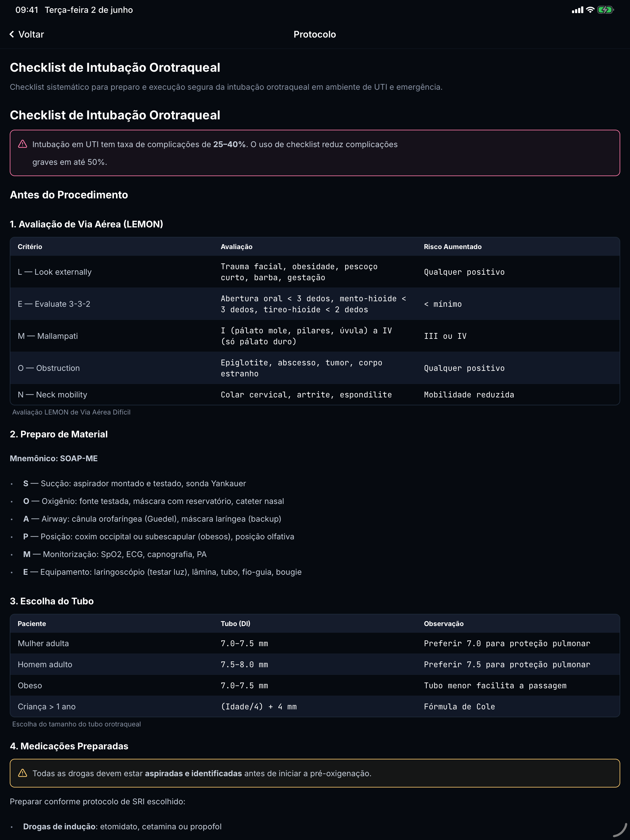Tap the Voltar back chevron icon
This screenshot has height=840, width=630.
[x=12, y=34]
